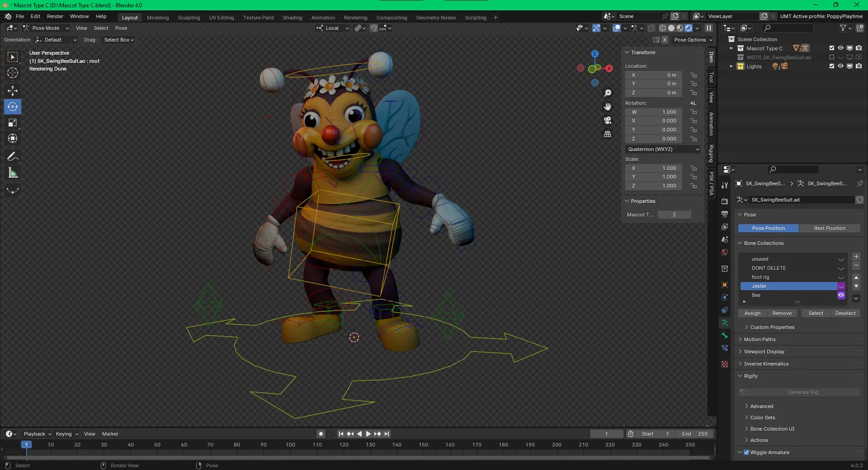Image resolution: width=868 pixels, height=470 pixels.
Task: Open the Scene properties tab icon
Action: (725, 239)
